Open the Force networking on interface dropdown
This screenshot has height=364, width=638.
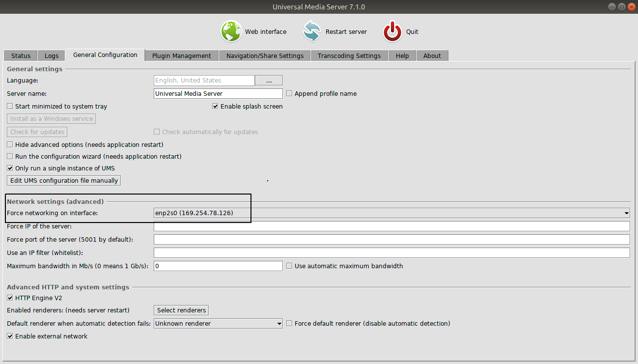point(392,213)
